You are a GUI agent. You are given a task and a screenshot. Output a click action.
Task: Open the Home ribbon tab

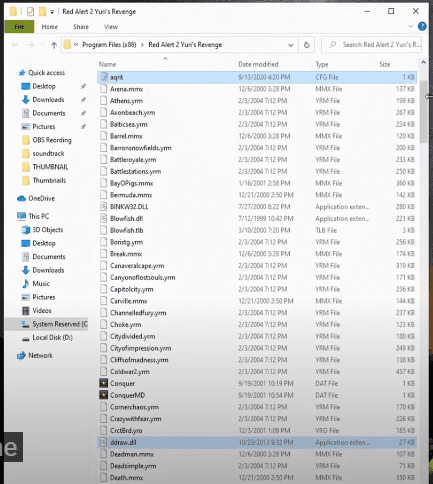[x=50, y=27]
